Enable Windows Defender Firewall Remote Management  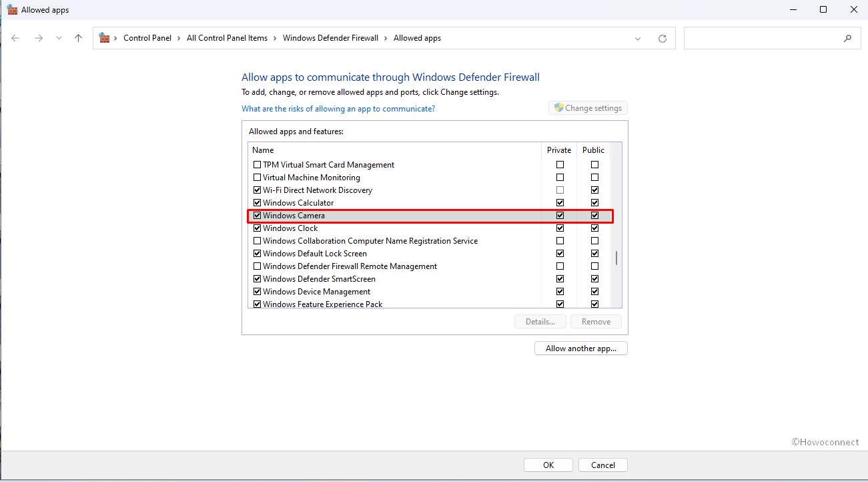click(257, 266)
